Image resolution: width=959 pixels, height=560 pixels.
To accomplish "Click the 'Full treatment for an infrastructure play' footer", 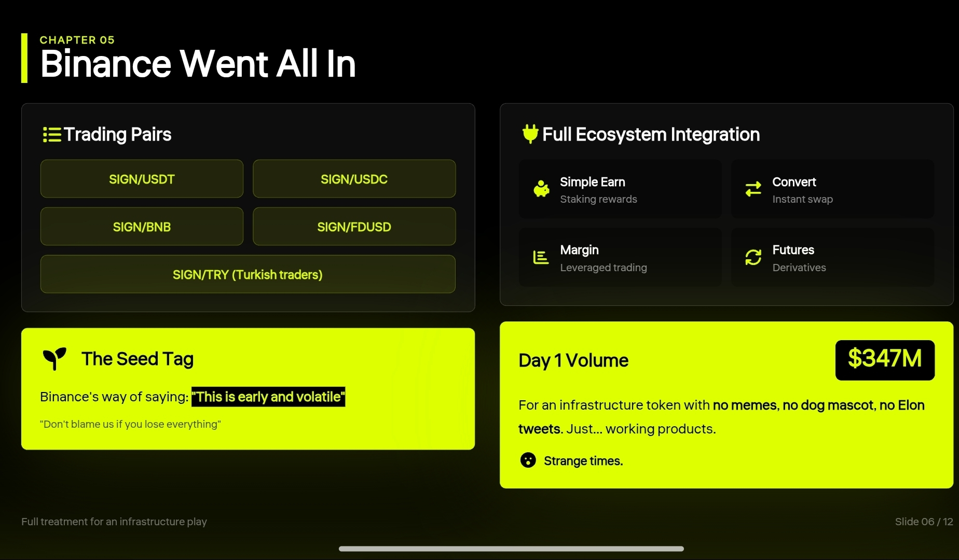I will (114, 522).
